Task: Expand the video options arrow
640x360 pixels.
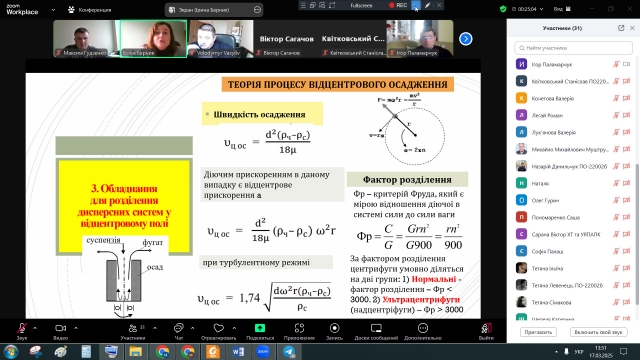Action: coord(76,328)
